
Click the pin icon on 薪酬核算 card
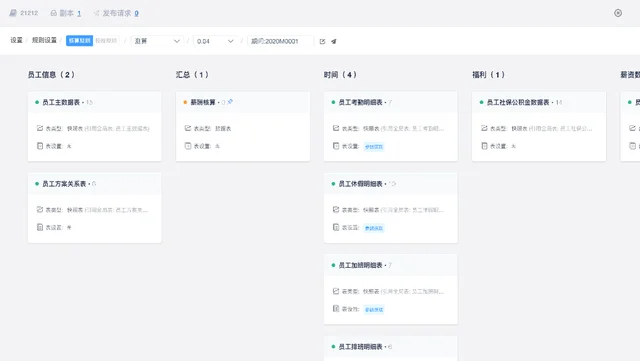pos(230,102)
